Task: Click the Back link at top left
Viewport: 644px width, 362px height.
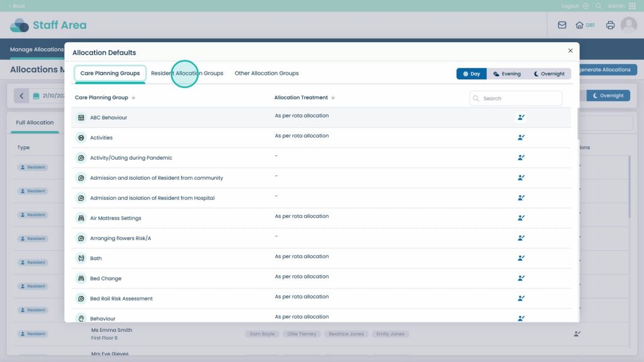Action: (17, 6)
